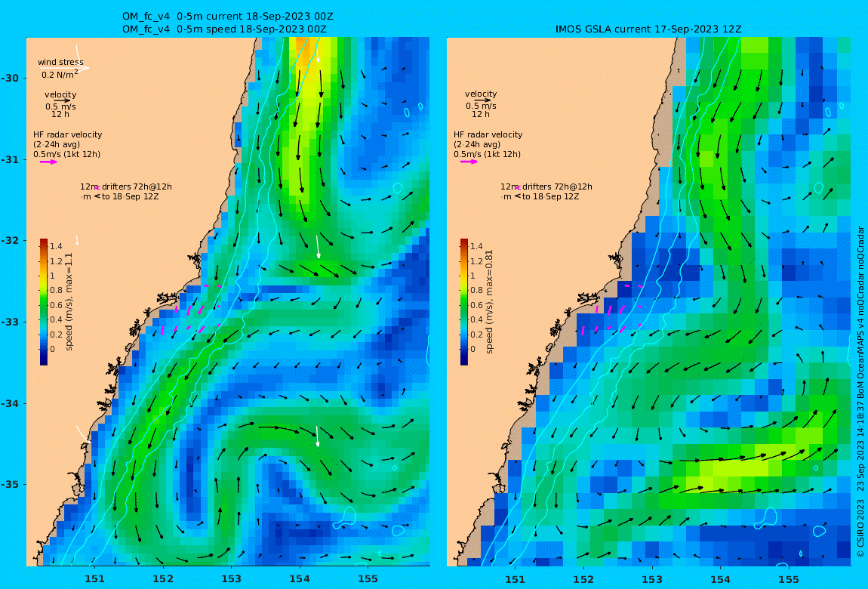Screen dimensions: 868x589
Task: Click longitude label '155' under OM_fc_v4 map
Action: (x=368, y=579)
